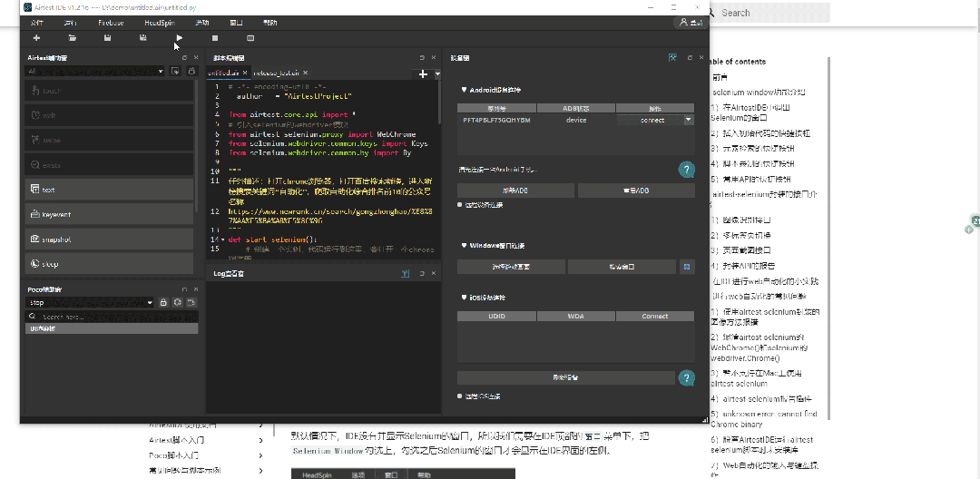Open the 帮助 (Help) menu
This screenshot has height=479, width=980.
[270, 23]
